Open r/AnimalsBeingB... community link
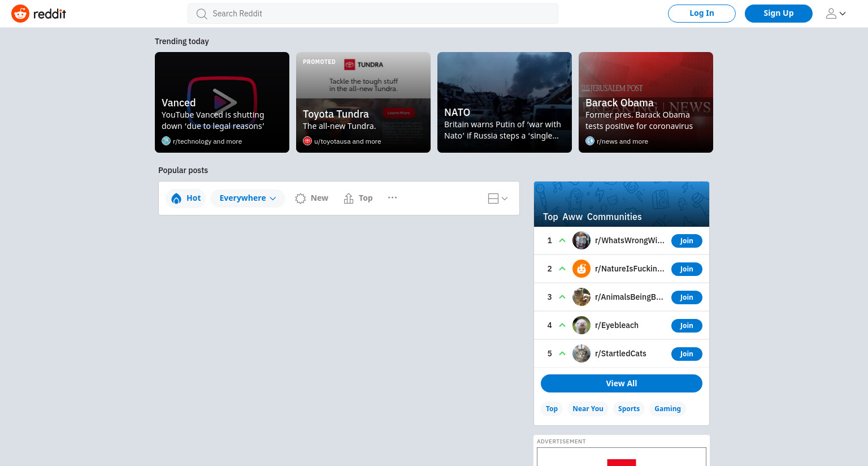This screenshot has width=868, height=466. click(629, 297)
